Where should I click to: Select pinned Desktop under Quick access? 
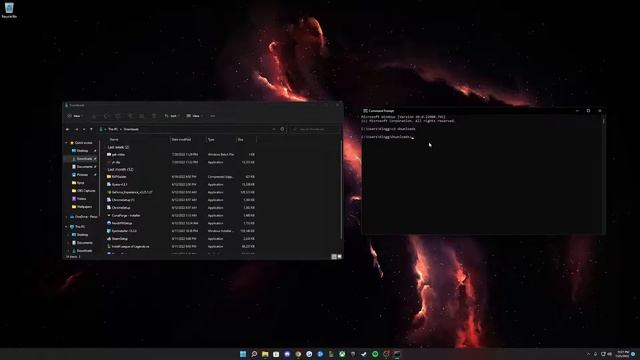pos(82,151)
